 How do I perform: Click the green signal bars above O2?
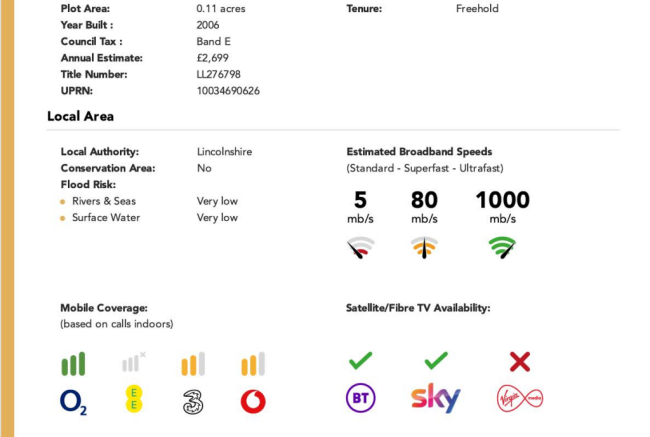pos(73,364)
